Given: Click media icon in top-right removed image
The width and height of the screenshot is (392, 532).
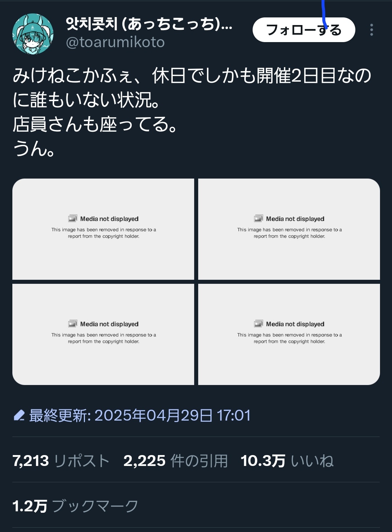Looking at the screenshot, I should pos(258,218).
